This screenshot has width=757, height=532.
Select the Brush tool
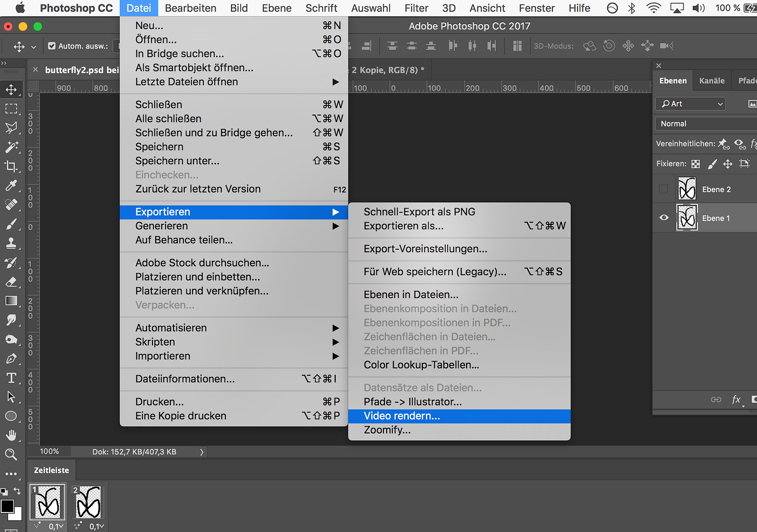point(11,224)
